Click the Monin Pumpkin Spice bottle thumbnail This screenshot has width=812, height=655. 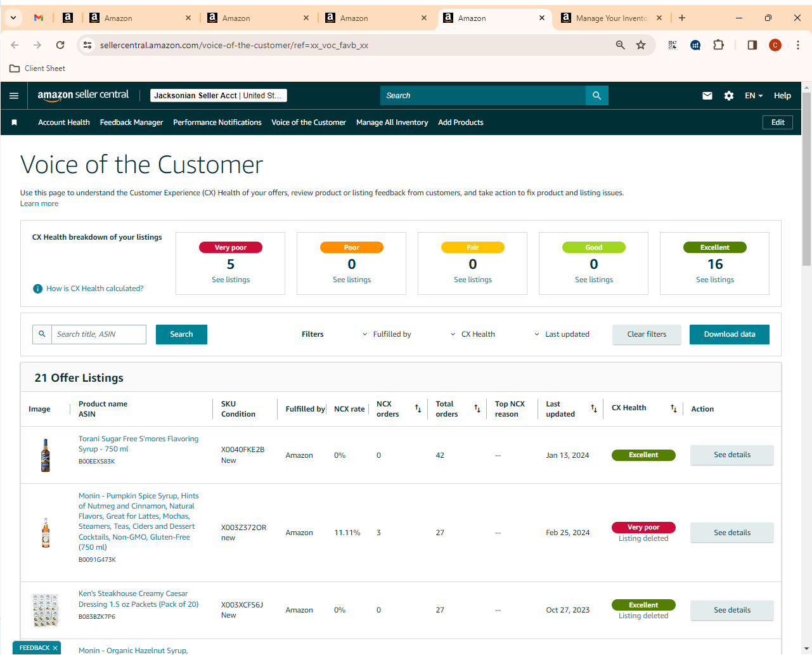tap(46, 533)
